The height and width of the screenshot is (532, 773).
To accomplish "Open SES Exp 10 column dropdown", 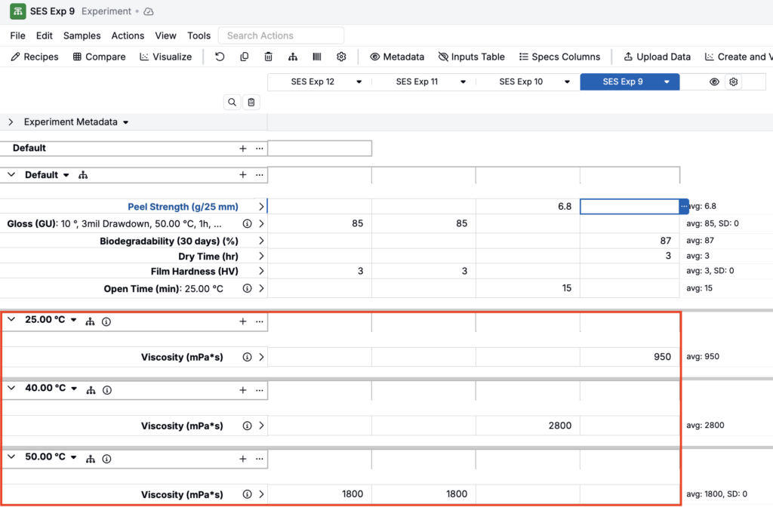I will coord(567,81).
